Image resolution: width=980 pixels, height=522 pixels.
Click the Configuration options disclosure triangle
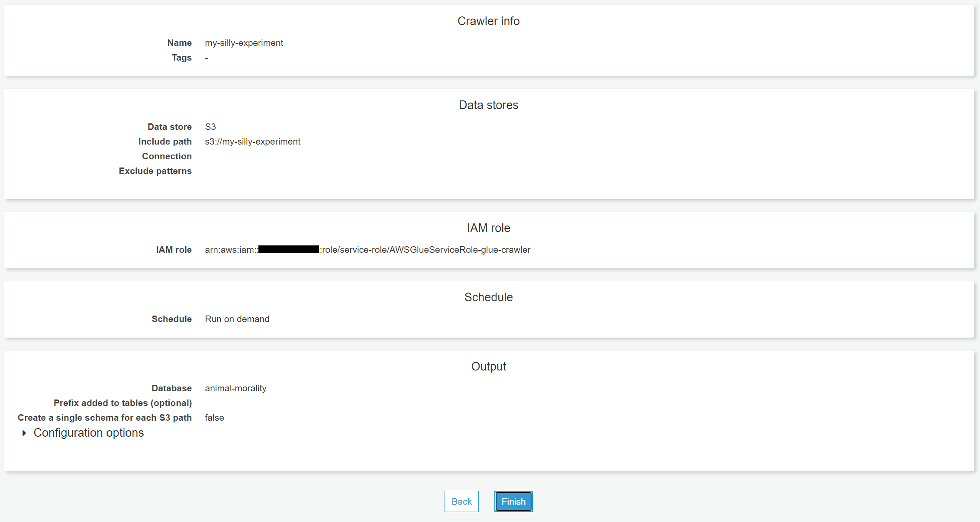24,433
